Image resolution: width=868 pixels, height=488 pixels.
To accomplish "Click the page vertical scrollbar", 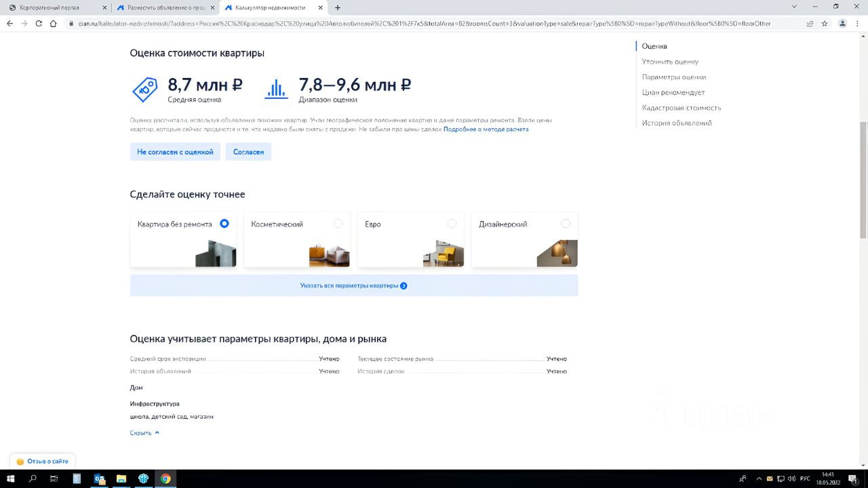I will tap(863, 180).
